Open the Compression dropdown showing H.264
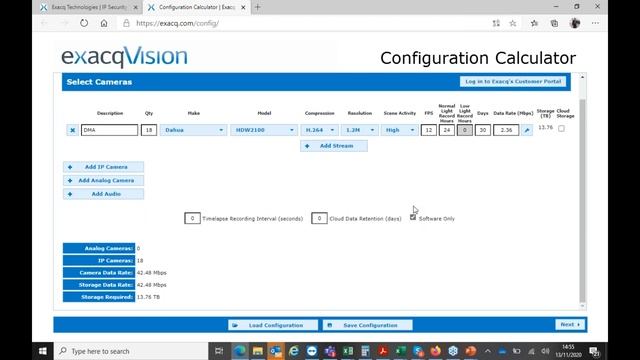Viewport: 640px width, 360px height. tap(320, 130)
